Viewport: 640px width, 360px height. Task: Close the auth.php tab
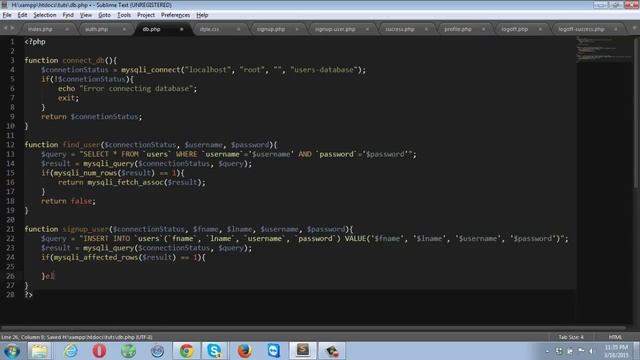124,29
